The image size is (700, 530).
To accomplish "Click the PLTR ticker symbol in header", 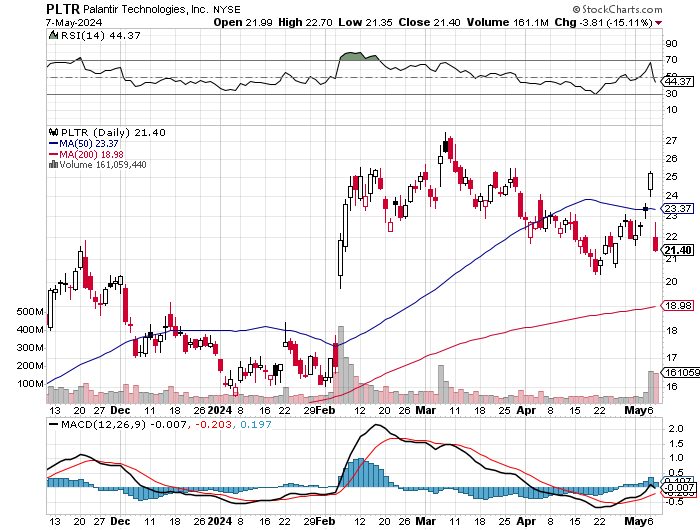I will pyautogui.click(x=63, y=9).
